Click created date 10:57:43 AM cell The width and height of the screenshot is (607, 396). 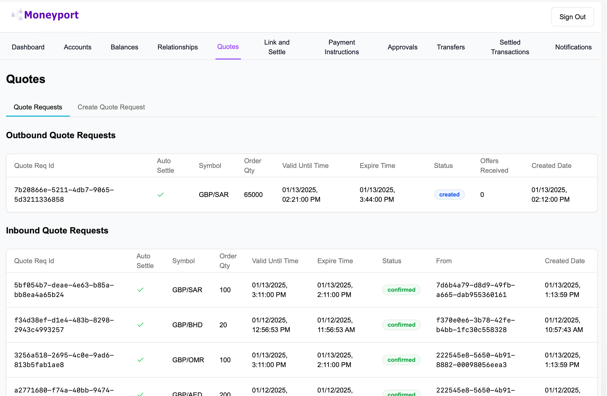[564, 325]
